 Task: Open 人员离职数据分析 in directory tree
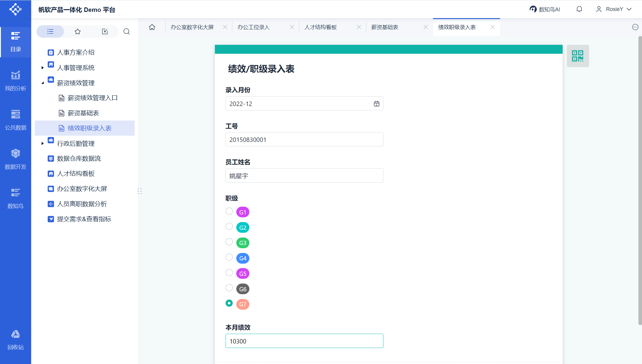(x=82, y=204)
